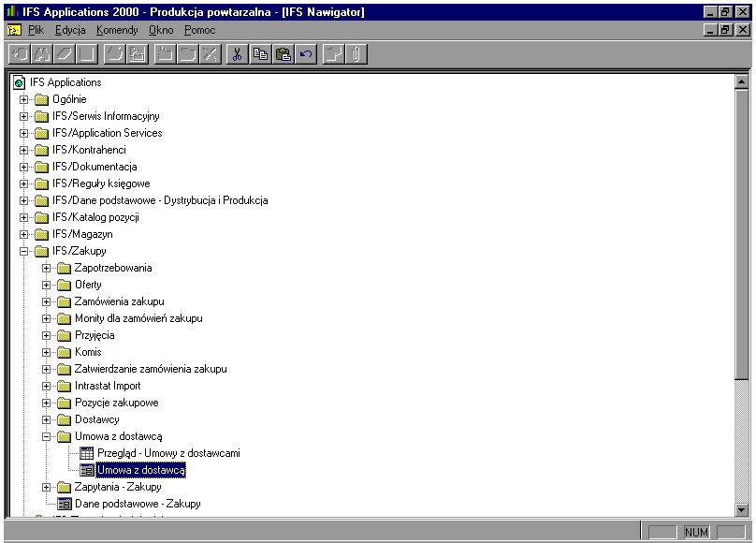Click the form icon beside selected Umowa z dostawcą
The height and width of the screenshot is (543, 756).
[x=87, y=470]
